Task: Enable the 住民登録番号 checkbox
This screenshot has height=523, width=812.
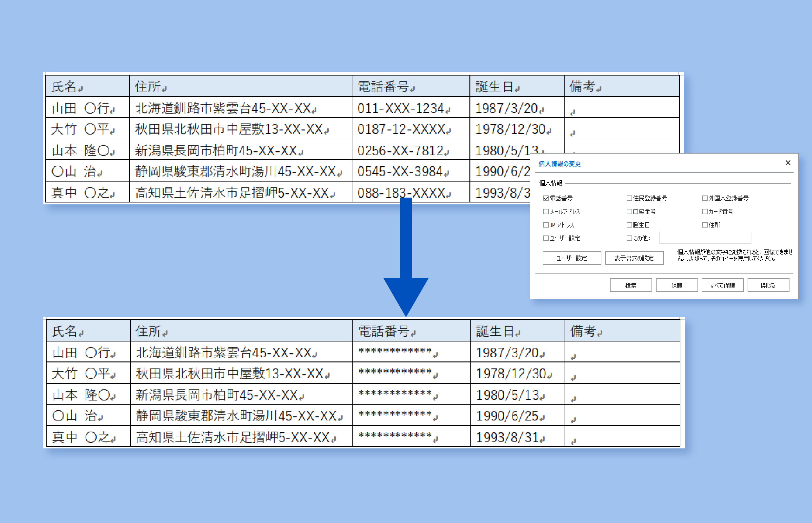Action: click(629, 198)
